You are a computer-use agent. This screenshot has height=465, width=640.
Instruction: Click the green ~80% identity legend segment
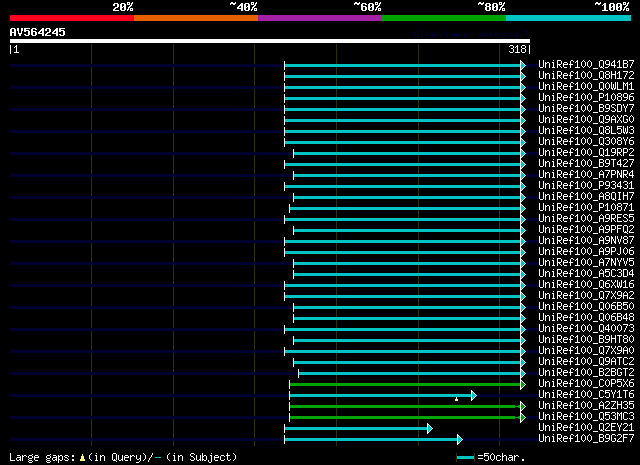point(444,18)
